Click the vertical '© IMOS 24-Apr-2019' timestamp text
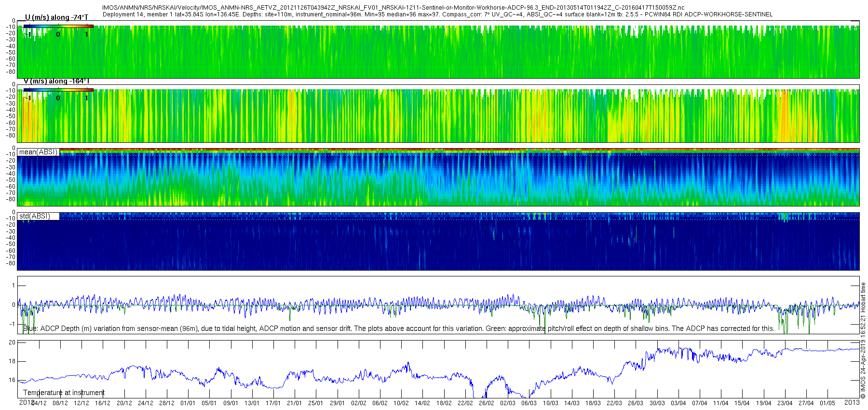Viewport: 868px width, 410px height. (863, 341)
